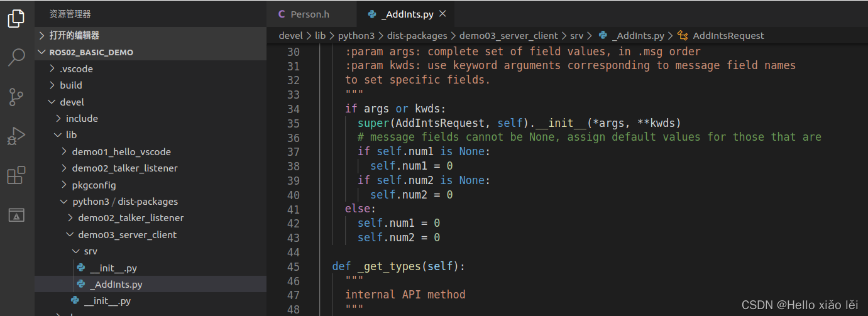
Task: Click the python3 breadcrumb segment
Action: coord(356,36)
